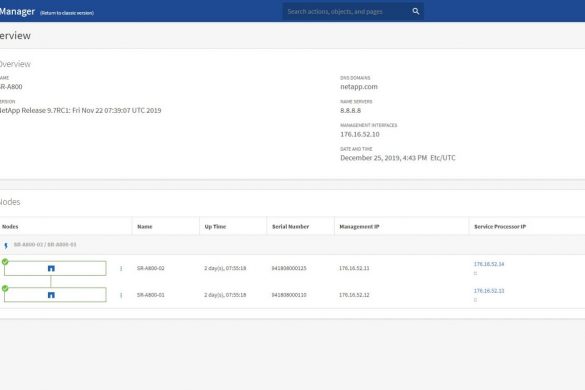585x390 pixels.
Task: Click name server value 8.8.8.8
Action: coord(350,110)
